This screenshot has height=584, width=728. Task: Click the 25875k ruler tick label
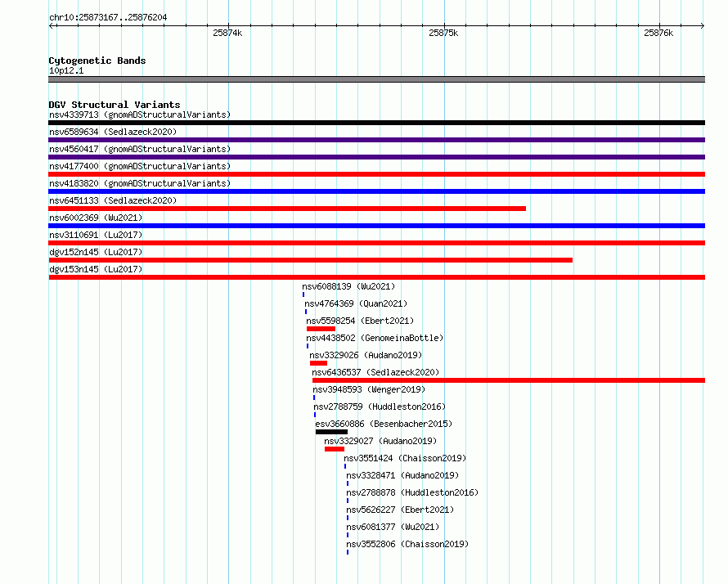tap(443, 33)
